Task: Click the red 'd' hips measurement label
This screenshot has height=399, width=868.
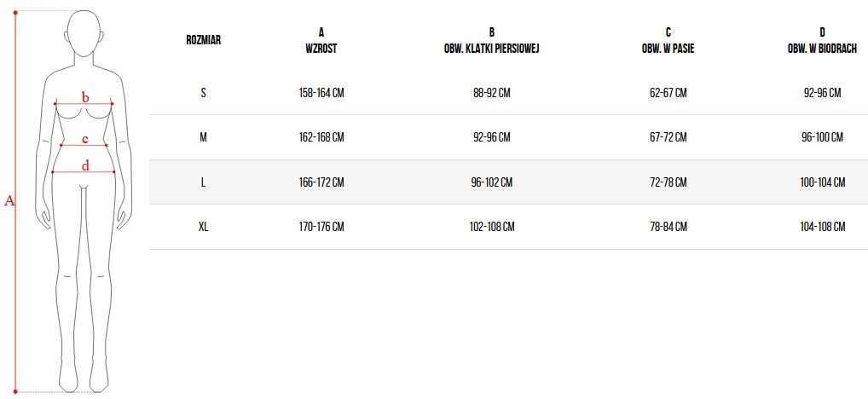Action: 85,165
